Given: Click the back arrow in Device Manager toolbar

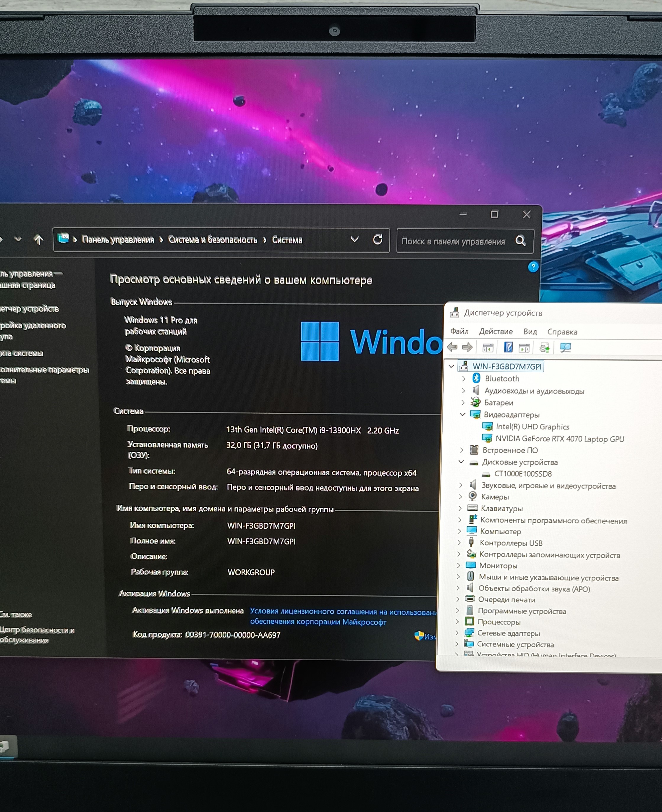Looking at the screenshot, I should 452,347.
